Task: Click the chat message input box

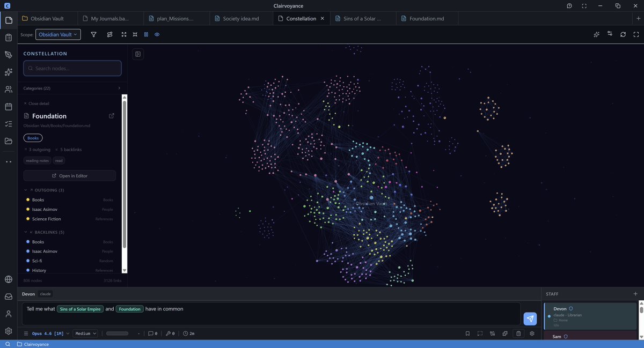Action: 271,314
